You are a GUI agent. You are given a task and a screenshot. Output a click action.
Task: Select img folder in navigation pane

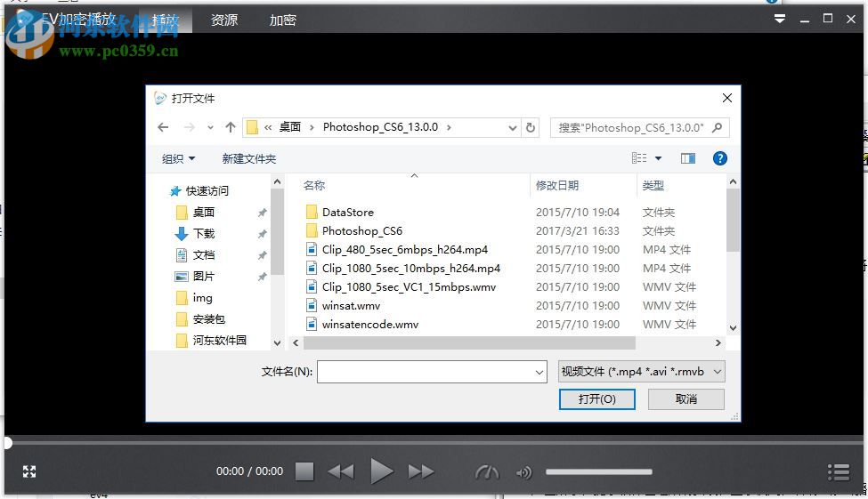(x=203, y=298)
